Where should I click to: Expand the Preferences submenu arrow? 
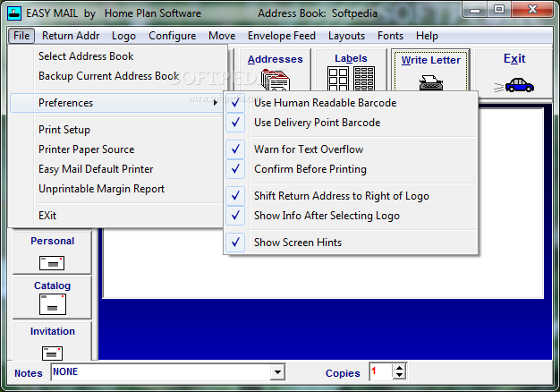216,103
